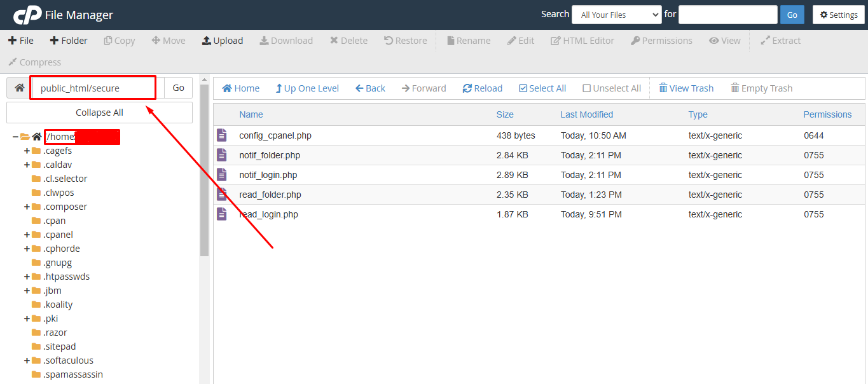Click config_cpanel.php file icon

(x=221, y=135)
